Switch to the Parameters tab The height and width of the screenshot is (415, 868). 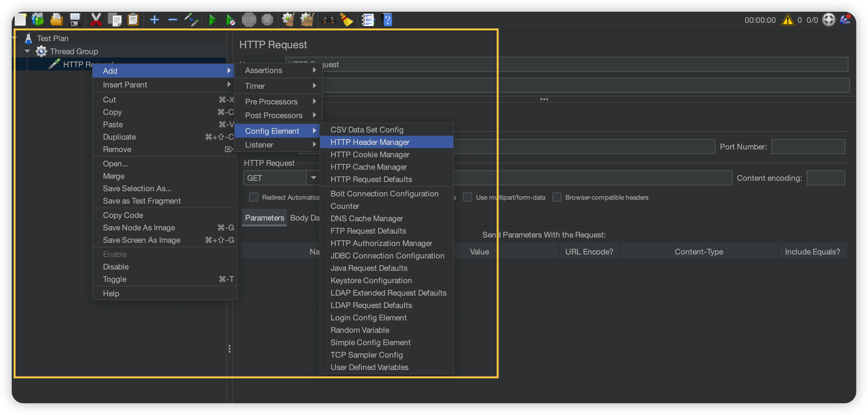coord(264,218)
